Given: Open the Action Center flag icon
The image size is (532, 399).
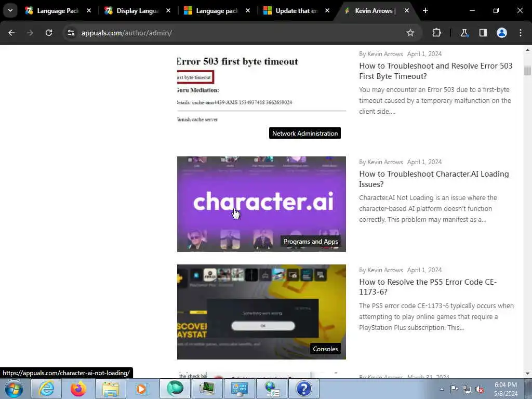Looking at the screenshot, I should point(454,389).
